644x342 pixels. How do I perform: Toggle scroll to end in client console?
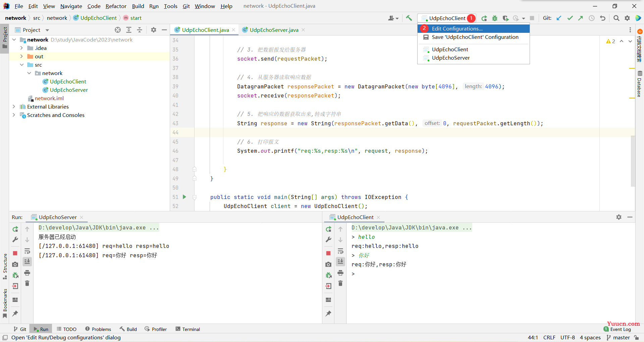(340, 262)
